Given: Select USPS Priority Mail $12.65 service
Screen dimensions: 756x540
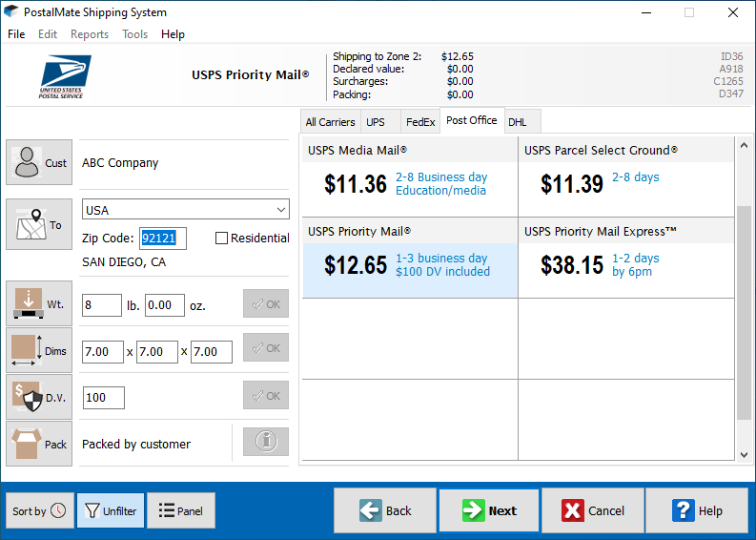Looking at the screenshot, I should coord(410,259).
